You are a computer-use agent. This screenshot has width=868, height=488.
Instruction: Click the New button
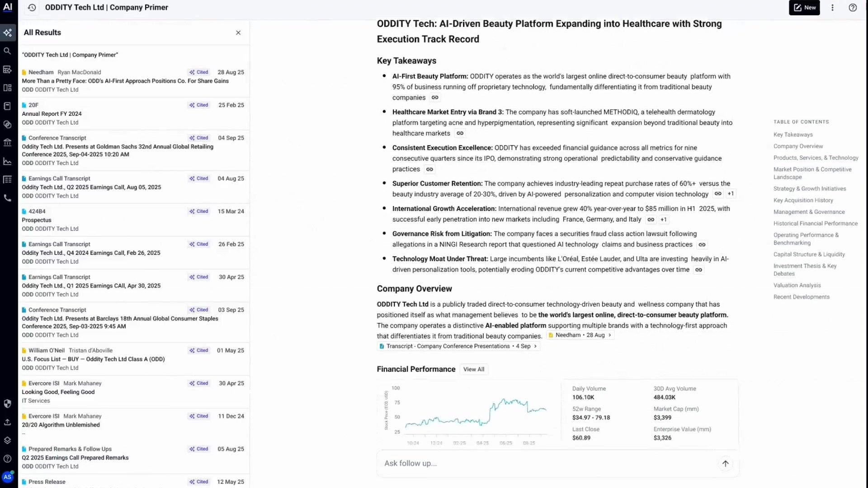pos(804,8)
